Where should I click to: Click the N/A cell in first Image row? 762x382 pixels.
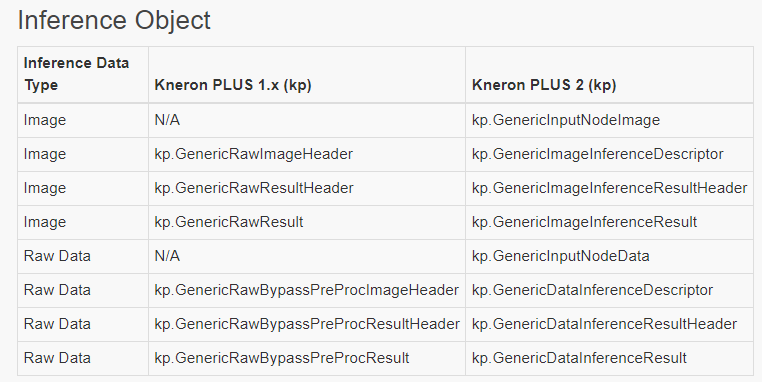[x=167, y=120]
